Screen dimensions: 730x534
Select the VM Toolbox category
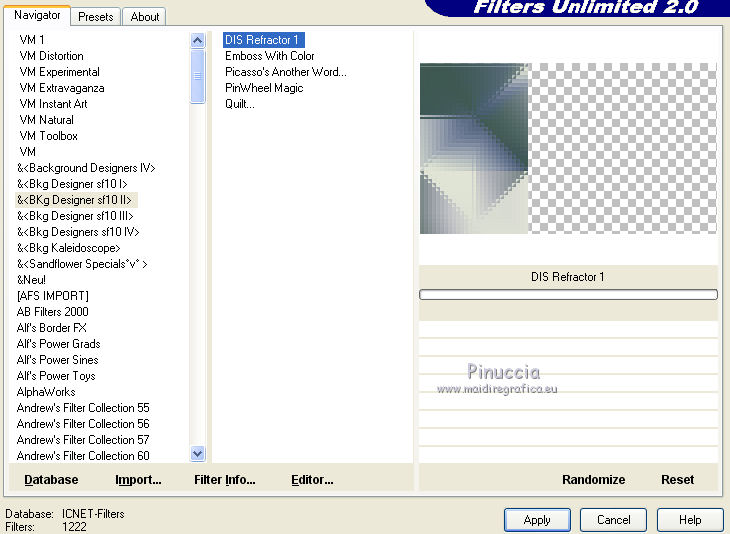(x=48, y=136)
